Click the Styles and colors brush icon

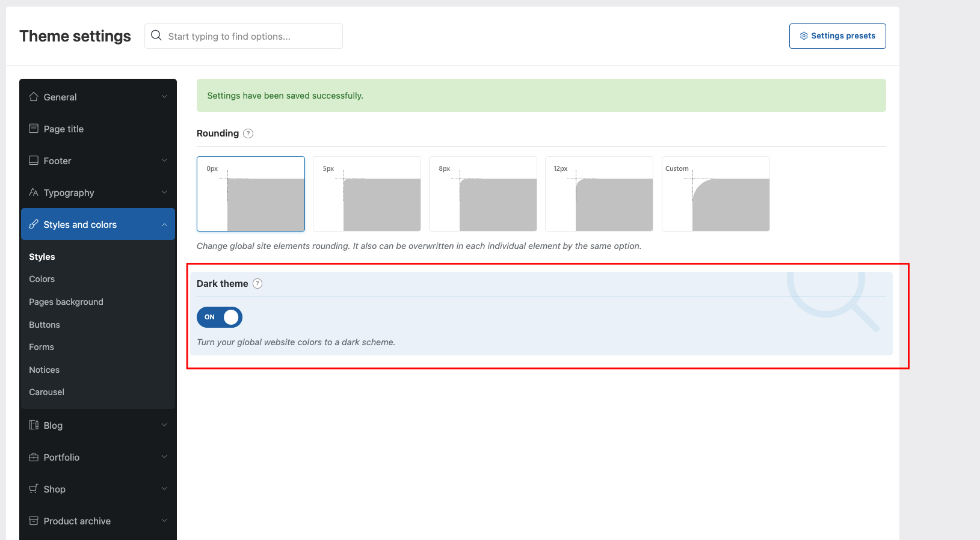[34, 224]
